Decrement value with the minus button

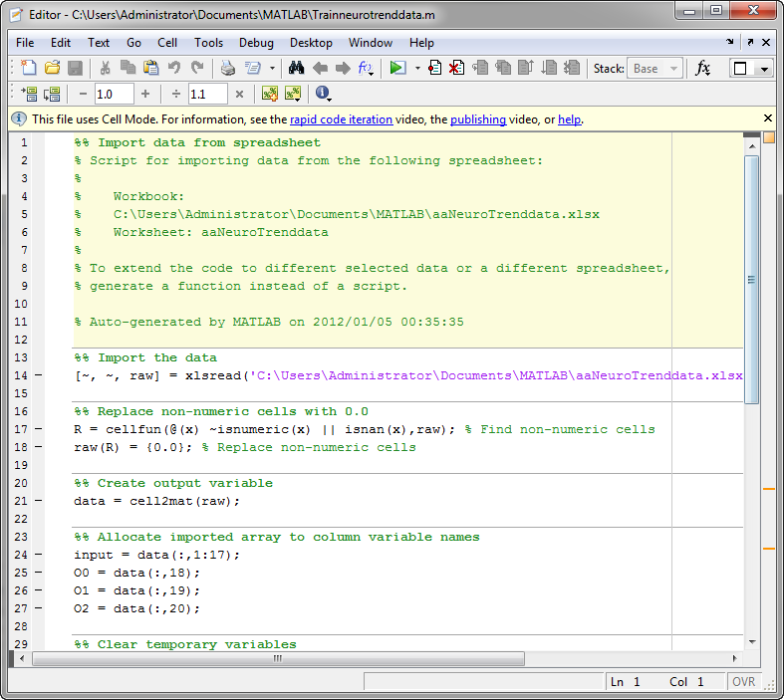(83, 94)
